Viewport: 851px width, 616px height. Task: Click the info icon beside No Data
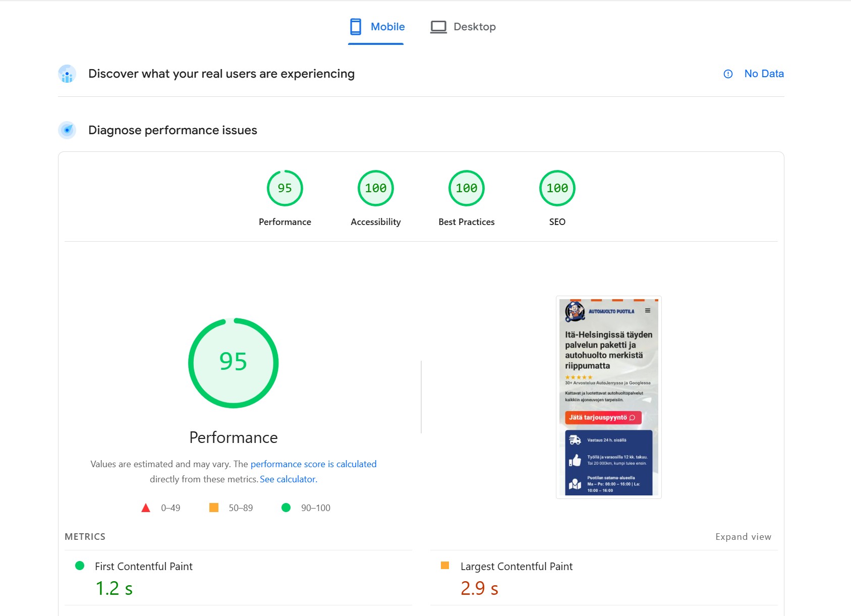pyautogui.click(x=728, y=74)
